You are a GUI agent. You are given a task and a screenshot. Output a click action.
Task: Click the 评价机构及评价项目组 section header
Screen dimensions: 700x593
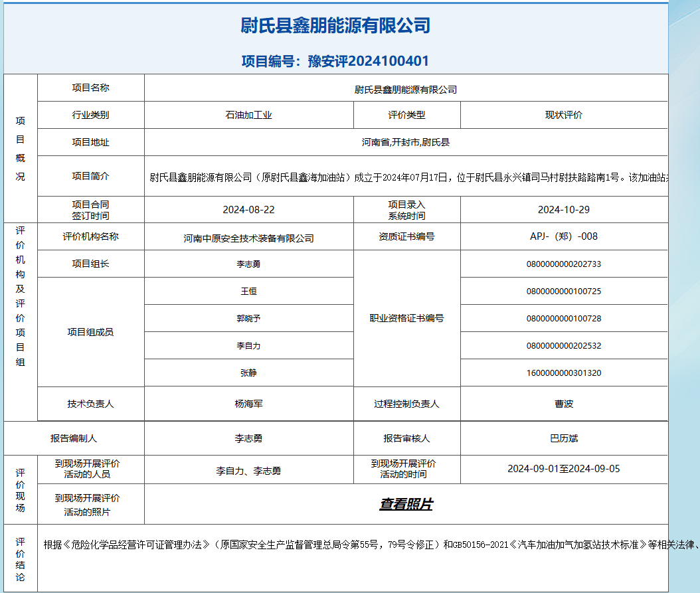click(x=20, y=296)
